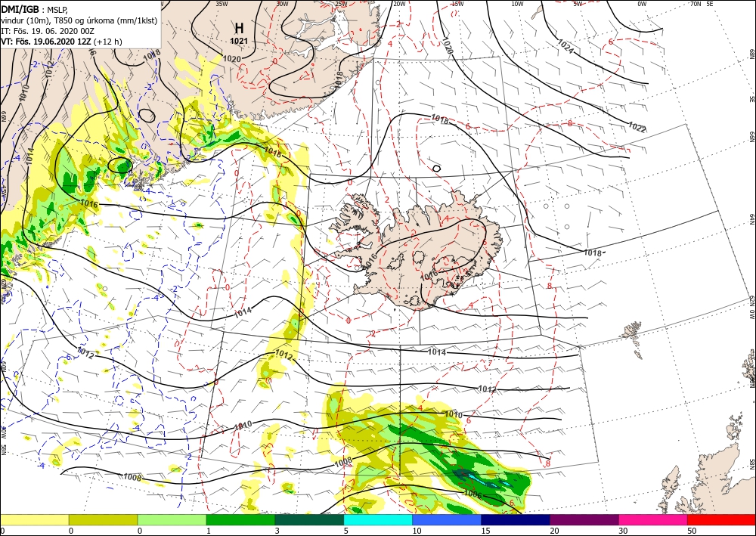Click the bright yellow legend swatch
The image size is (756, 536).
coord(34,519)
